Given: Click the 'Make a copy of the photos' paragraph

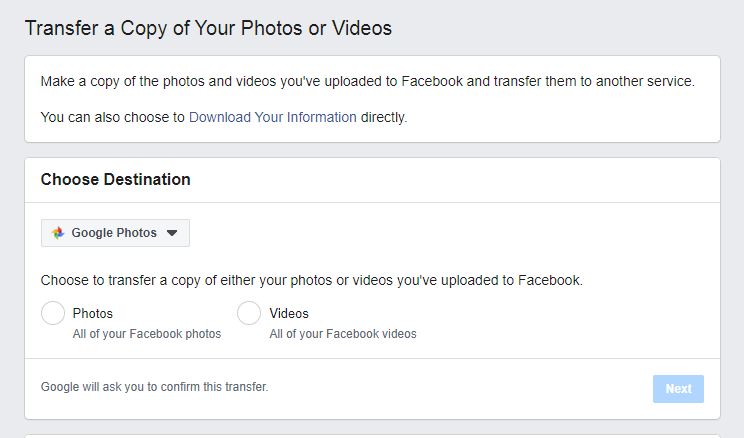Looking at the screenshot, I should pyautogui.click(x=368, y=81).
